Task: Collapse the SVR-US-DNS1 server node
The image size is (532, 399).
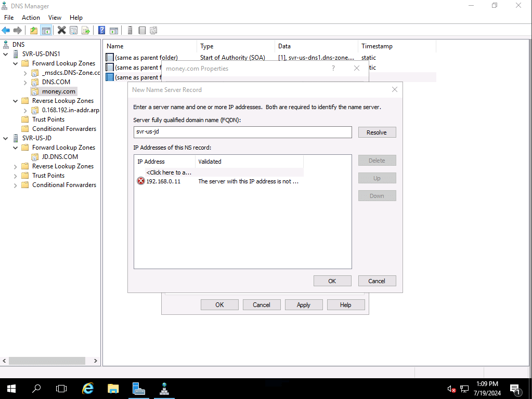Action: (x=6, y=54)
